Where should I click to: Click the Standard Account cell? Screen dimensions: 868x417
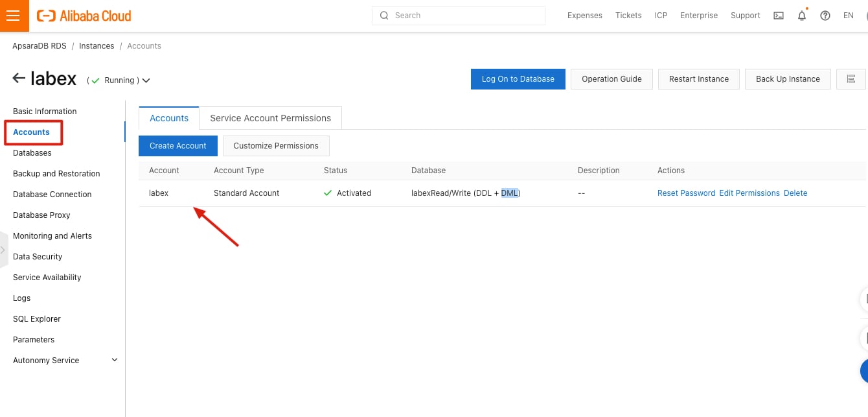pyautogui.click(x=247, y=193)
